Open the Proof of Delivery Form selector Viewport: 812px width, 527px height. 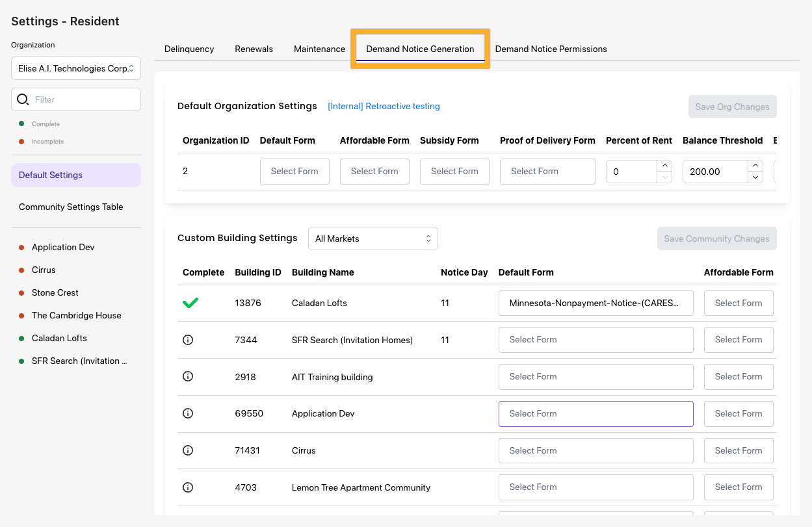coord(547,172)
